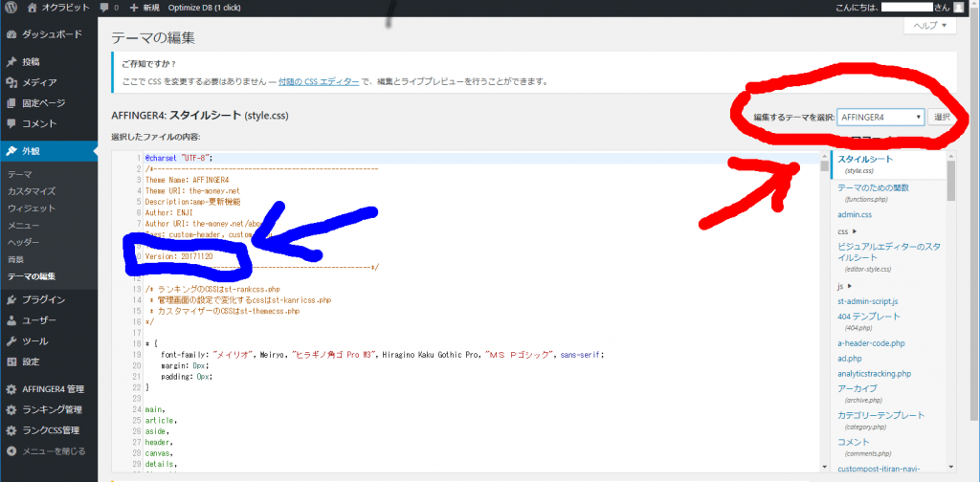Click code line Author: ENJI
The image size is (980, 482).
168,212
